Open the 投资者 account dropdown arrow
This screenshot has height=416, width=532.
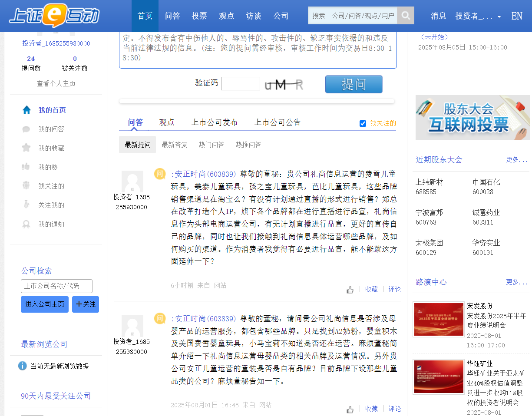(499, 17)
